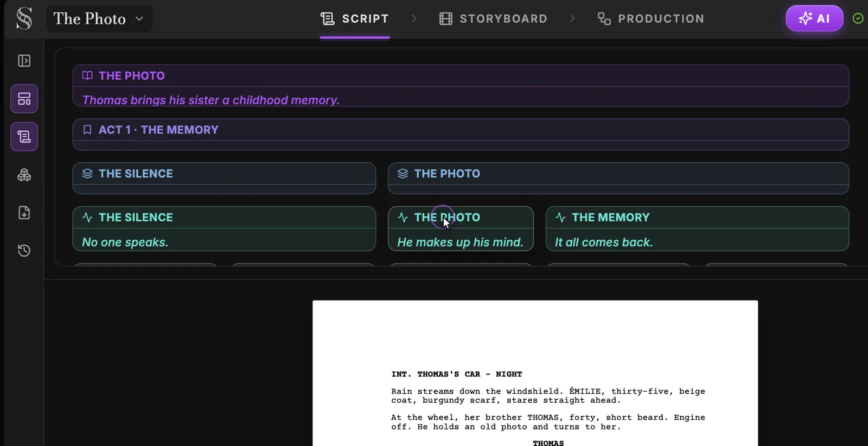Click the action line starting 'Rain streams down'

click(x=548, y=396)
